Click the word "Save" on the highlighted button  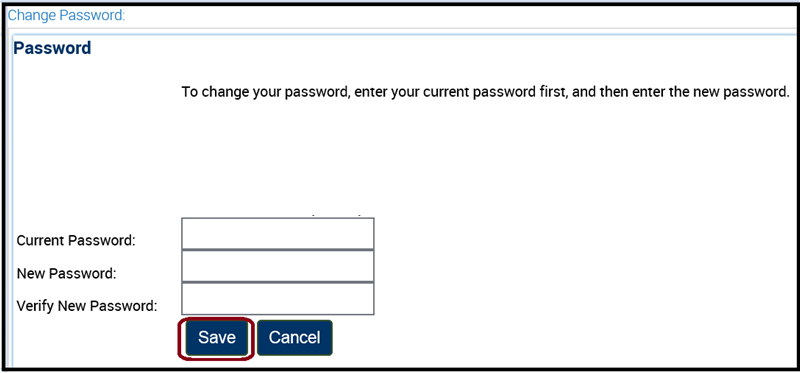pos(217,338)
